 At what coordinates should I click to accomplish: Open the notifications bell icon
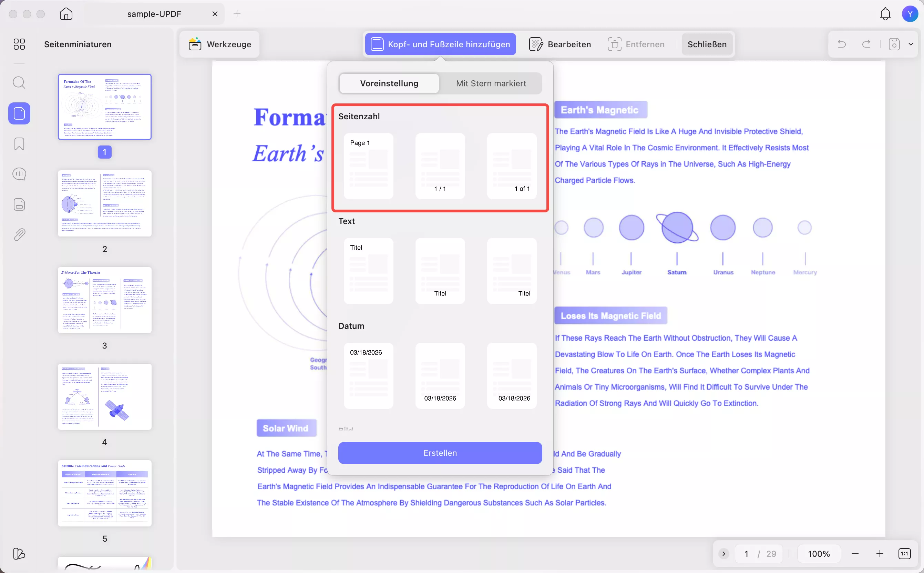pos(885,14)
